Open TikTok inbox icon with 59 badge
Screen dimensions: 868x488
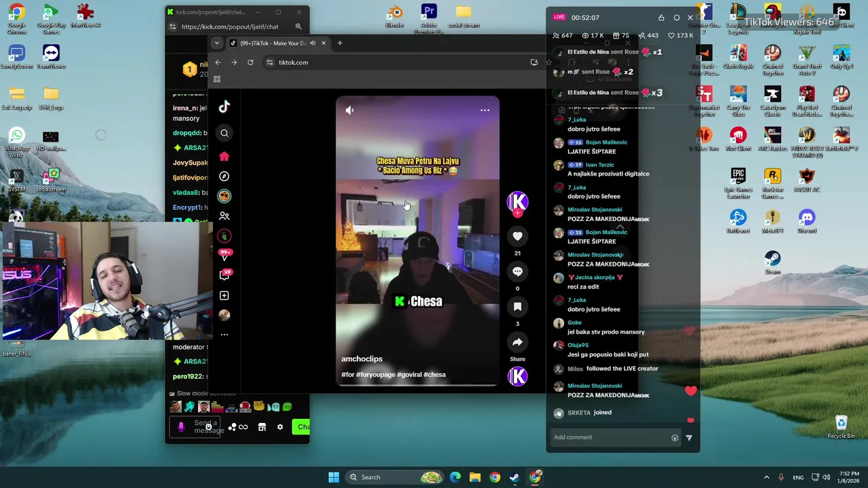coord(224,275)
